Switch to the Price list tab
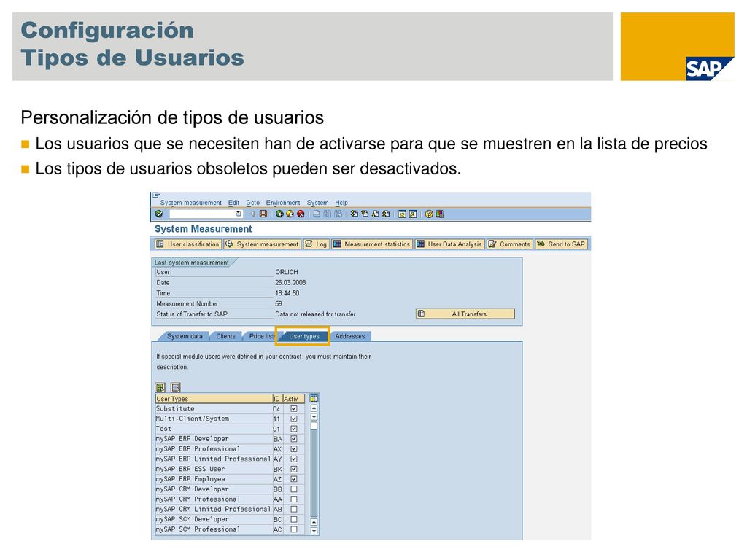 (260, 336)
